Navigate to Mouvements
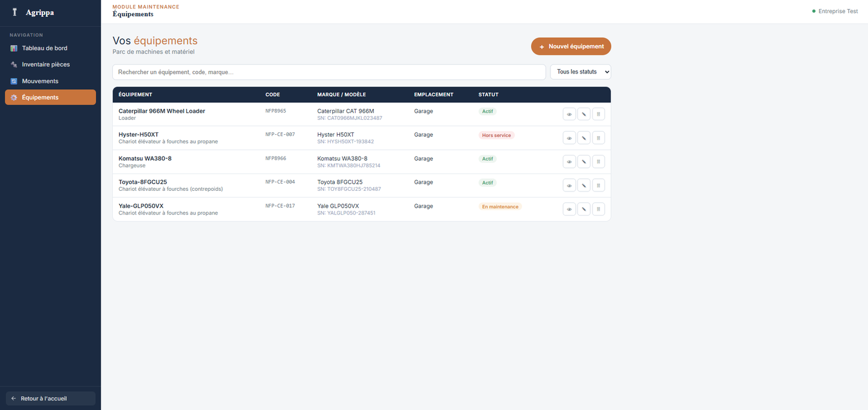This screenshot has height=410, width=868. click(50, 81)
